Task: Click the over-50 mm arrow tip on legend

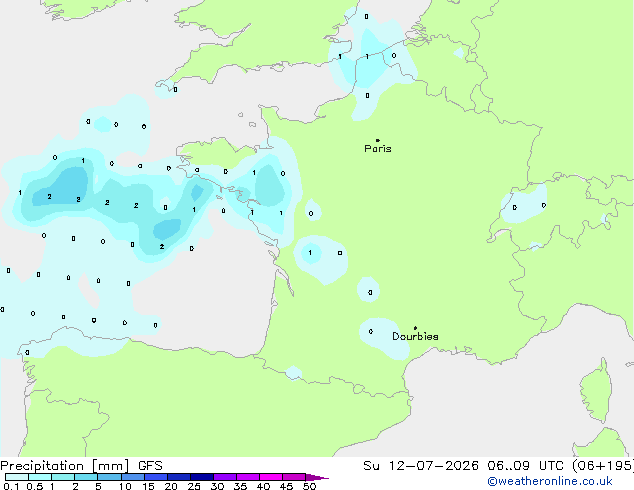Action: pyautogui.click(x=317, y=477)
